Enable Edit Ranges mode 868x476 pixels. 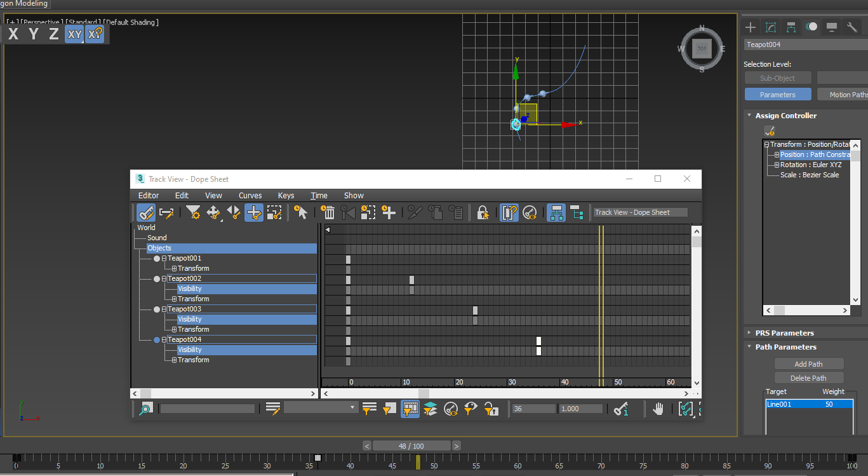[x=166, y=212]
